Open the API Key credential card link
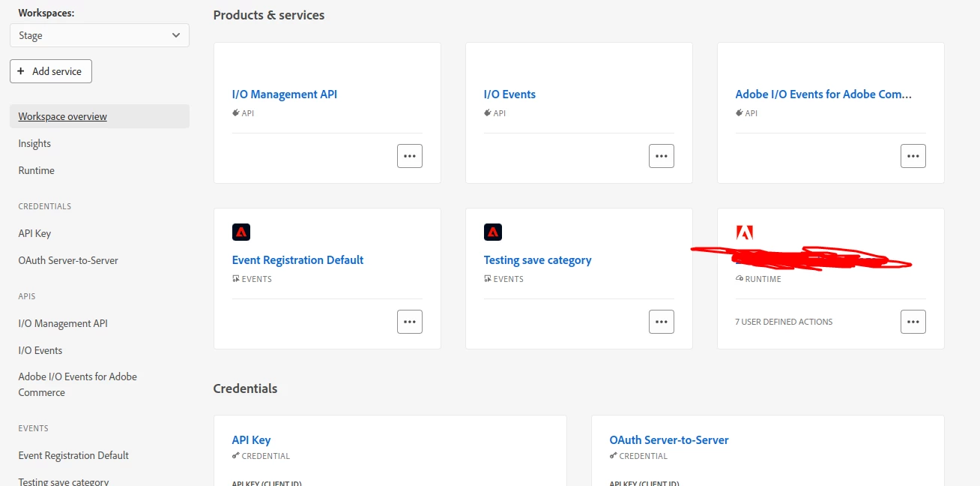980x486 pixels. (251, 440)
